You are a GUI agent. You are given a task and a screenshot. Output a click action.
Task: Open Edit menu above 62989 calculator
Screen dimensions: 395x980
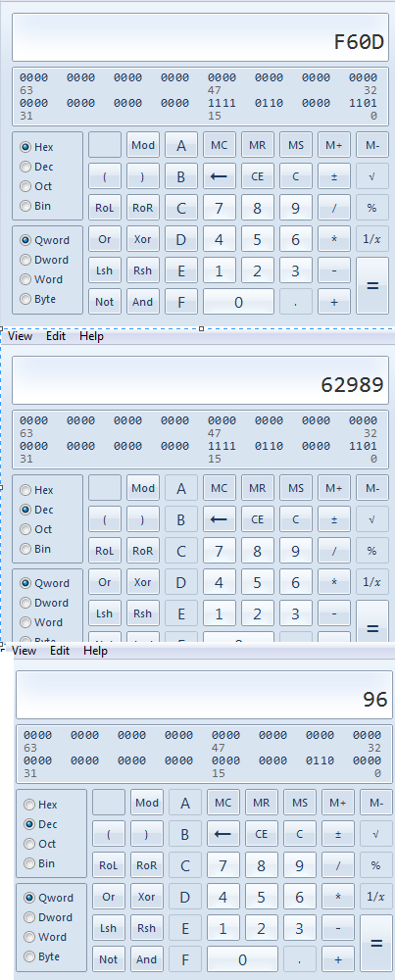(56, 335)
